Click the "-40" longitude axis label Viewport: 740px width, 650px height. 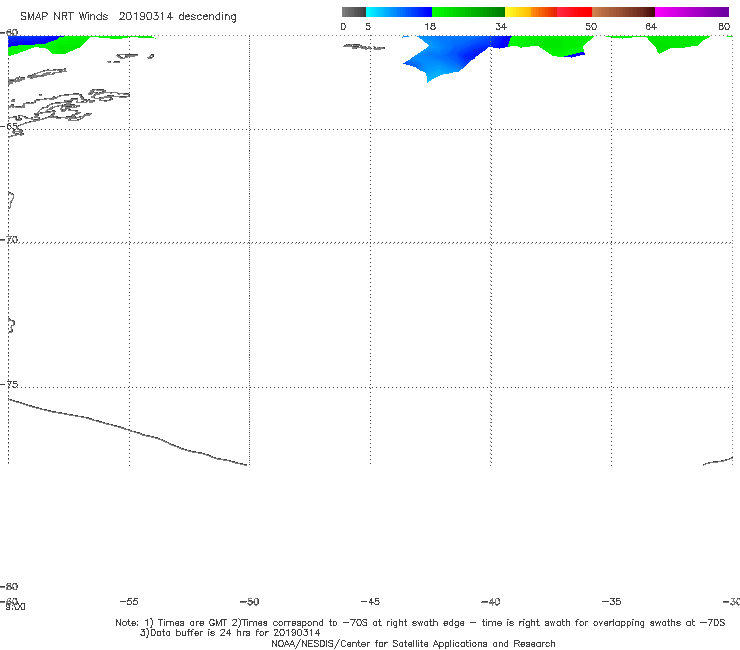tap(490, 602)
